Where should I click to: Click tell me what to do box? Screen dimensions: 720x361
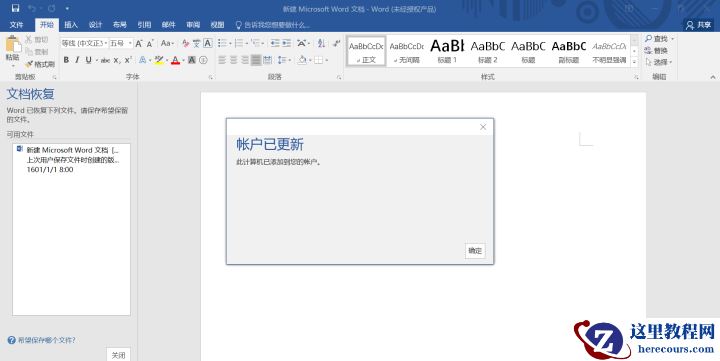(x=272, y=25)
